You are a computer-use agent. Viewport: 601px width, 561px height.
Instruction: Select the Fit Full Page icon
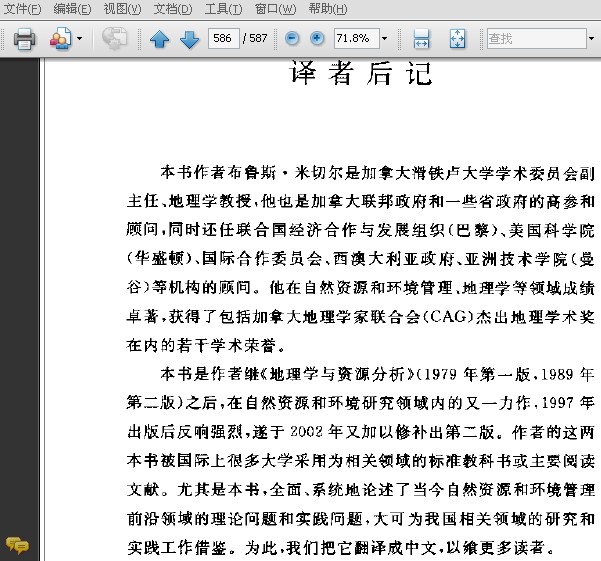coord(457,39)
